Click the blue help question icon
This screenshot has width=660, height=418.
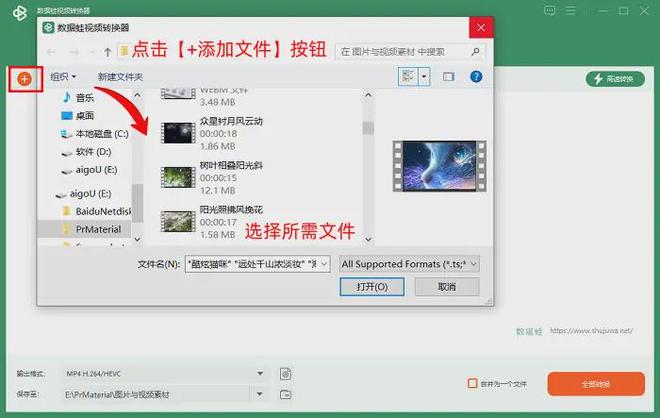[476, 77]
